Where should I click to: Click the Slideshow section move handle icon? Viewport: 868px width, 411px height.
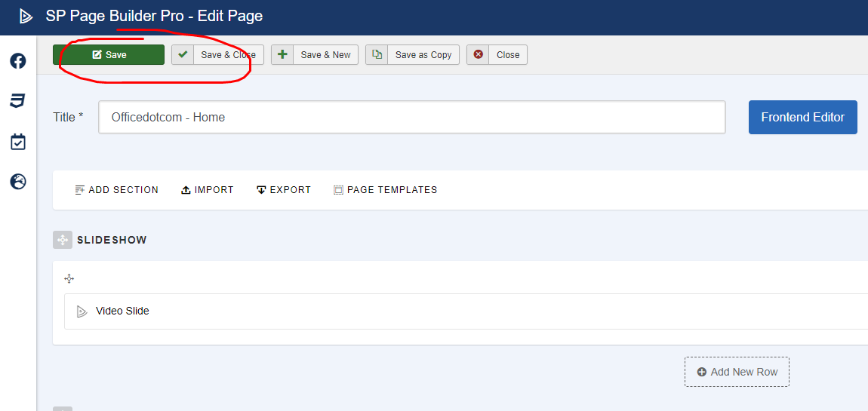tap(63, 240)
